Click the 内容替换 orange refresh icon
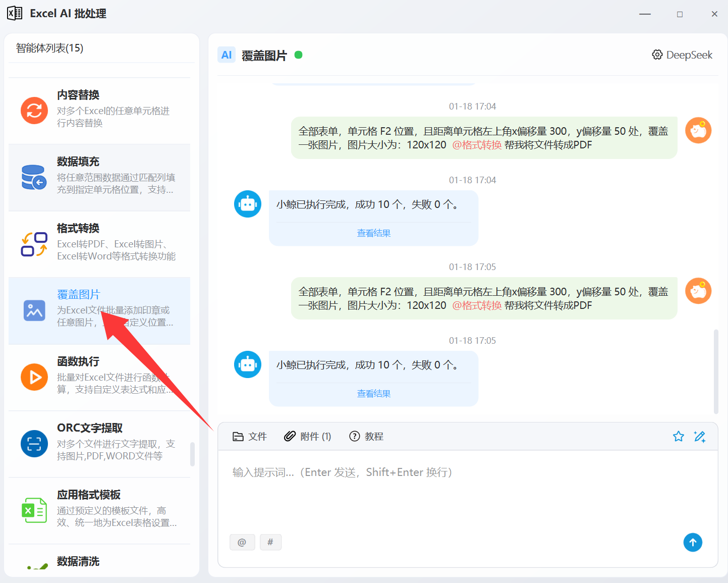 point(34,110)
